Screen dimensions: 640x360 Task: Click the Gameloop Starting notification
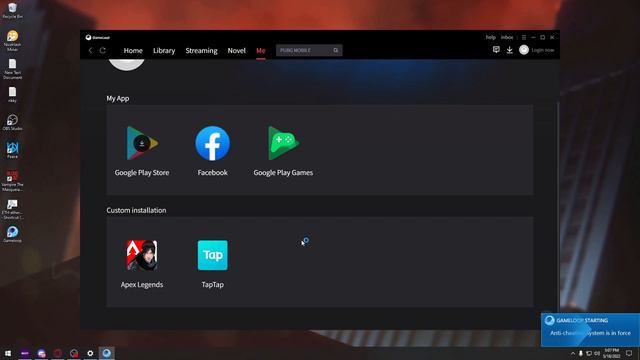tap(590, 330)
